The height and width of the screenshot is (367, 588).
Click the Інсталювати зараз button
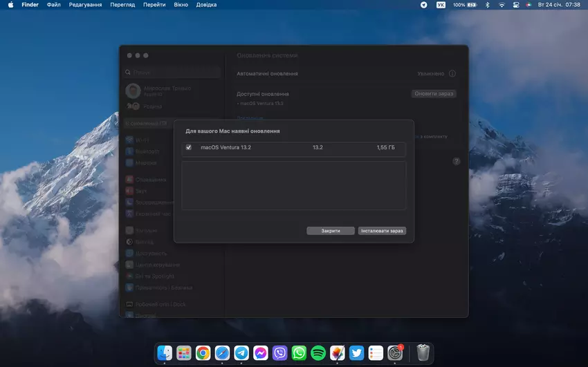382,231
